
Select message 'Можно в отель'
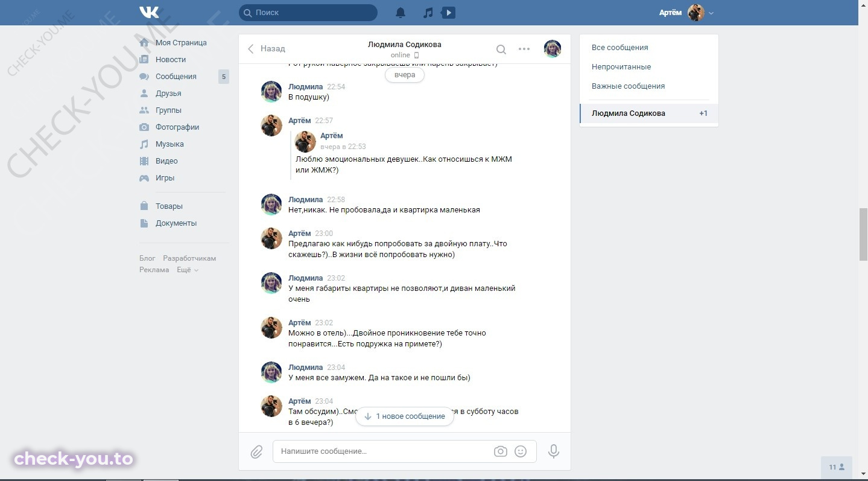tap(387, 339)
